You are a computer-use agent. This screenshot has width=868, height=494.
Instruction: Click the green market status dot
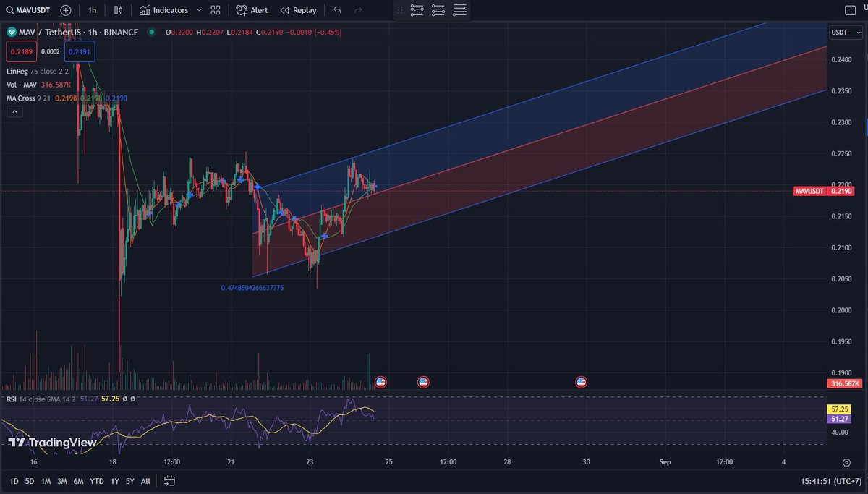click(151, 32)
